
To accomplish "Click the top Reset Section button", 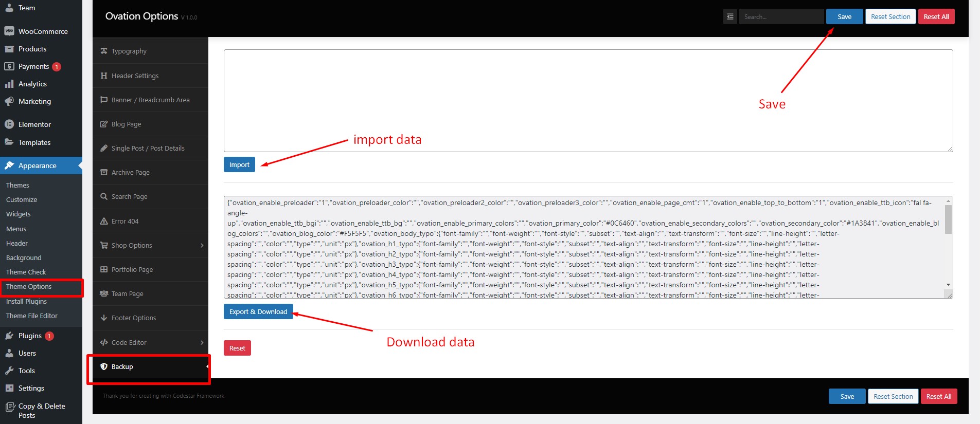I will [x=890, y=16].
